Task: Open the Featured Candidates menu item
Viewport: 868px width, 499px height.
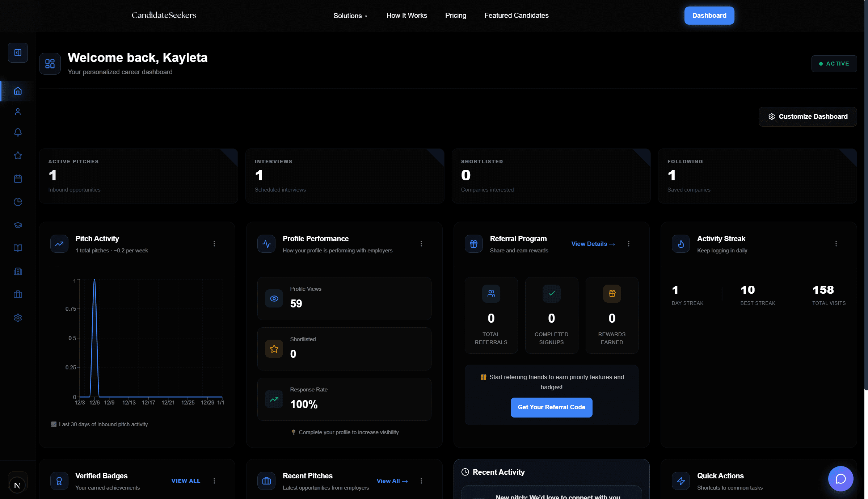Action: point(516,16)
